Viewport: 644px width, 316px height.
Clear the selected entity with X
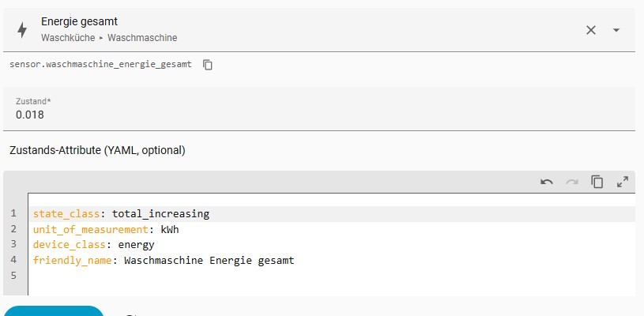tap(591, 29)
